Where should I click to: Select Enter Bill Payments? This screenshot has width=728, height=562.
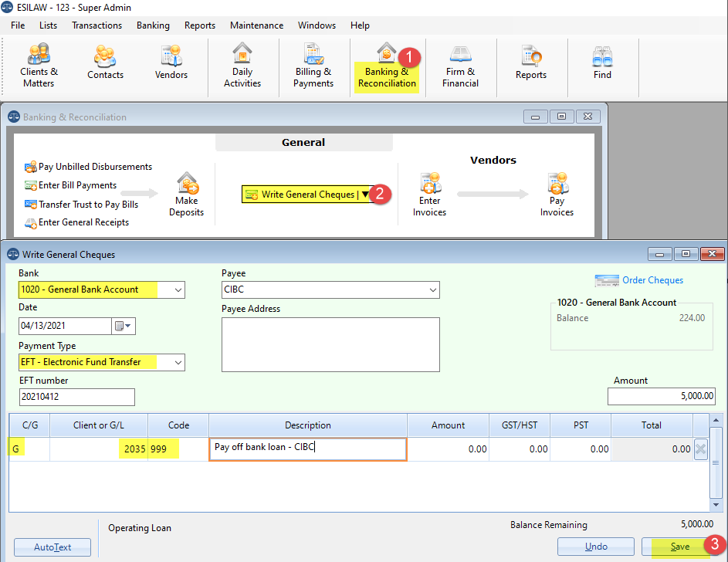pos(70,185)
